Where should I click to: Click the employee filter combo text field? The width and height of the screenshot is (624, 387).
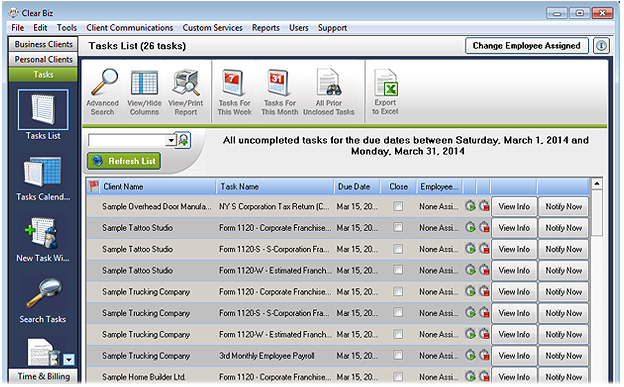127,141
